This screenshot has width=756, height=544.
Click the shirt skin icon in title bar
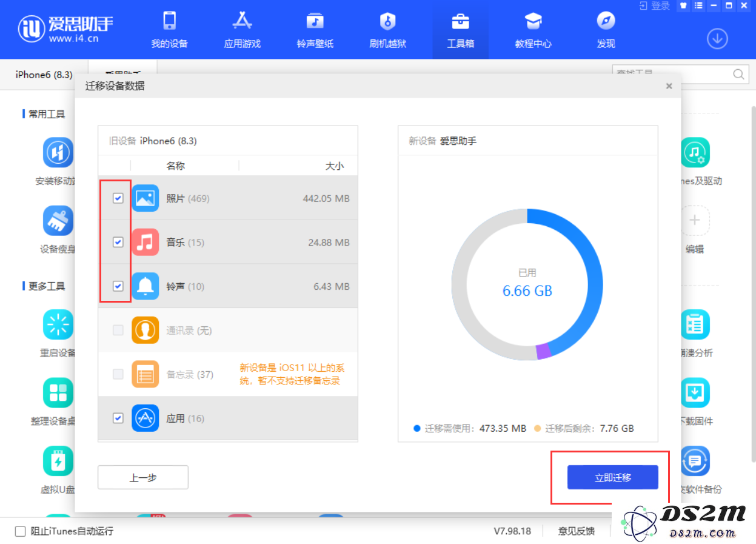coord(684,5)
